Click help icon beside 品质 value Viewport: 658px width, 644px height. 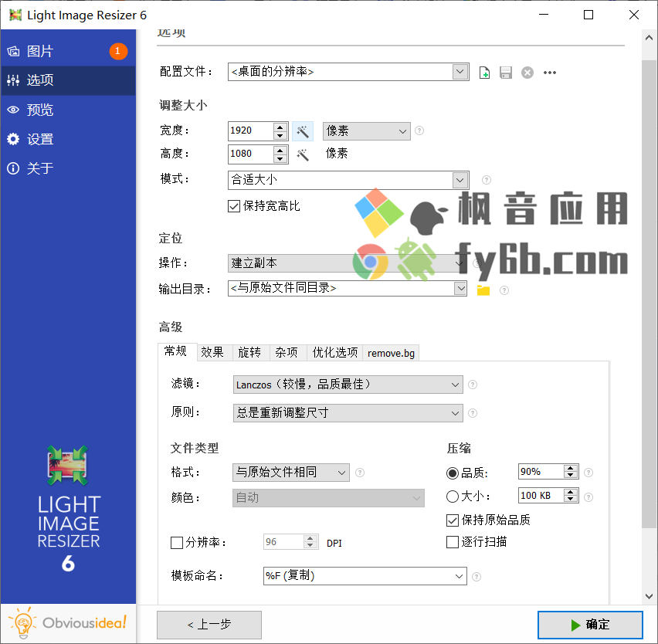tap(588, 473)
